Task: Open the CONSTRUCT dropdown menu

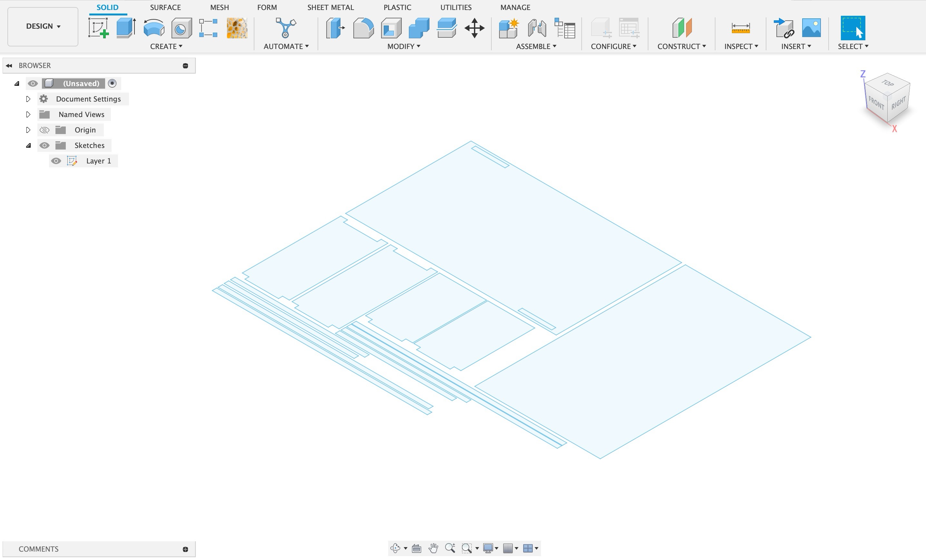Action: point(681,46)
